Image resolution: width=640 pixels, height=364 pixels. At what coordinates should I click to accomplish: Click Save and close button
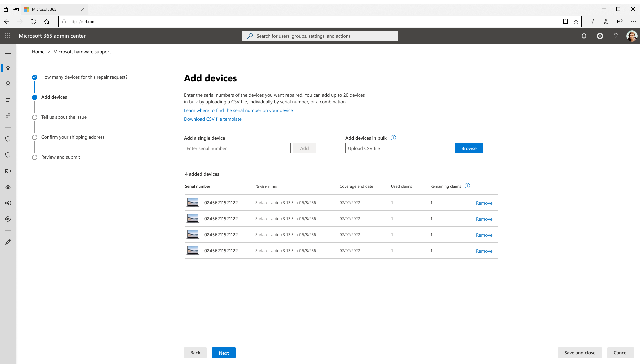tap(580, 352)
